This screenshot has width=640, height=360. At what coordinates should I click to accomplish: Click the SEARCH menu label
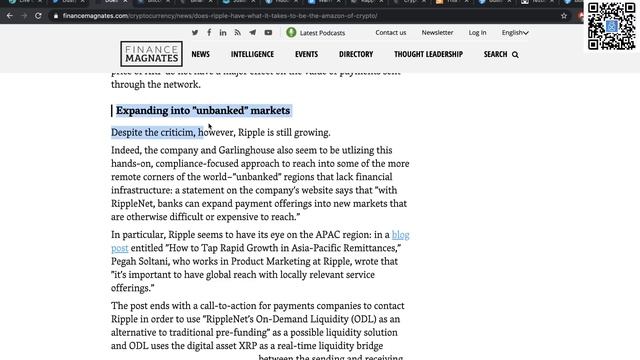coord(496,54)
